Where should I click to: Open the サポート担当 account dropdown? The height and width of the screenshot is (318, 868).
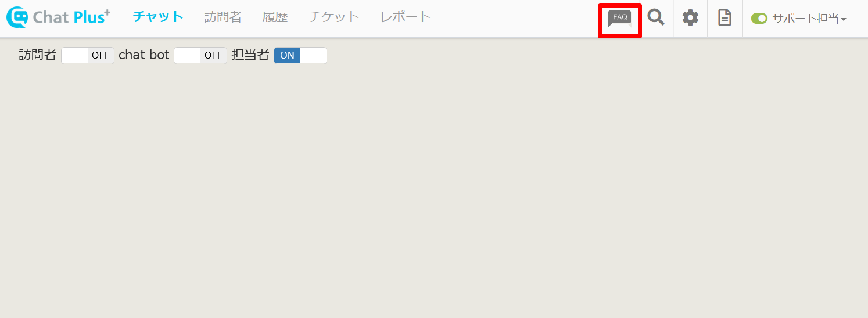[x=805, y=19]
